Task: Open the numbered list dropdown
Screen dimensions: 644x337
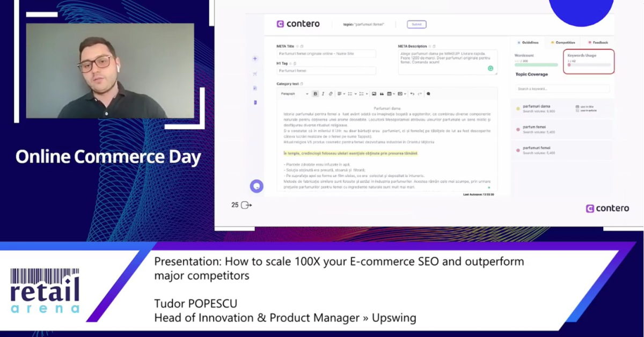Action: (x=363, y=94)
